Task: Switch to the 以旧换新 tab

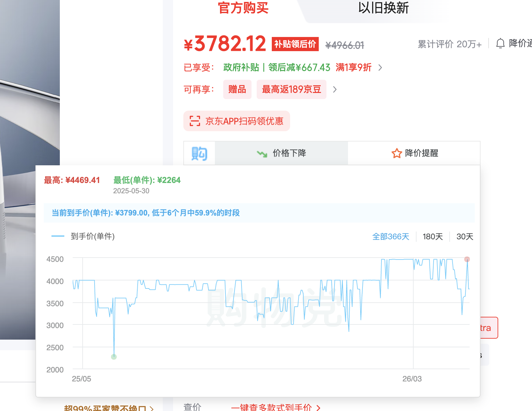Action: 383,8
